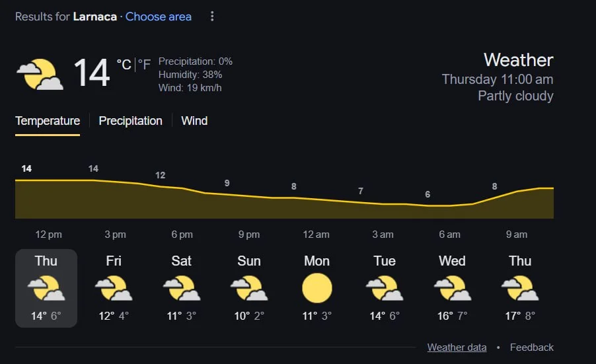Screen dimensions: 596x364
Task: Click Monday's sunny weather icon
Action: (x=317, y=289)
